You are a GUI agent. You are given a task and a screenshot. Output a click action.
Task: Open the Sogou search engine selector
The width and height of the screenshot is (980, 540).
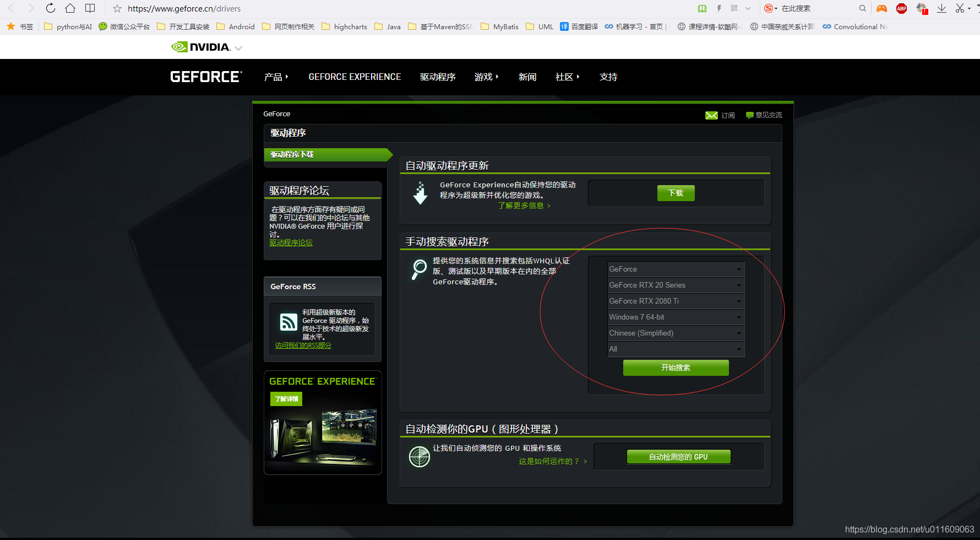coord(771,8)
